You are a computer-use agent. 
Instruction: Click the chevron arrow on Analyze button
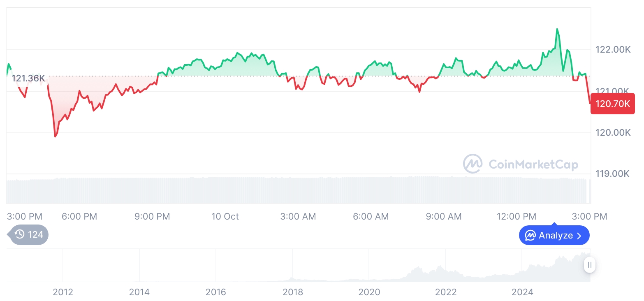(579, 236)
